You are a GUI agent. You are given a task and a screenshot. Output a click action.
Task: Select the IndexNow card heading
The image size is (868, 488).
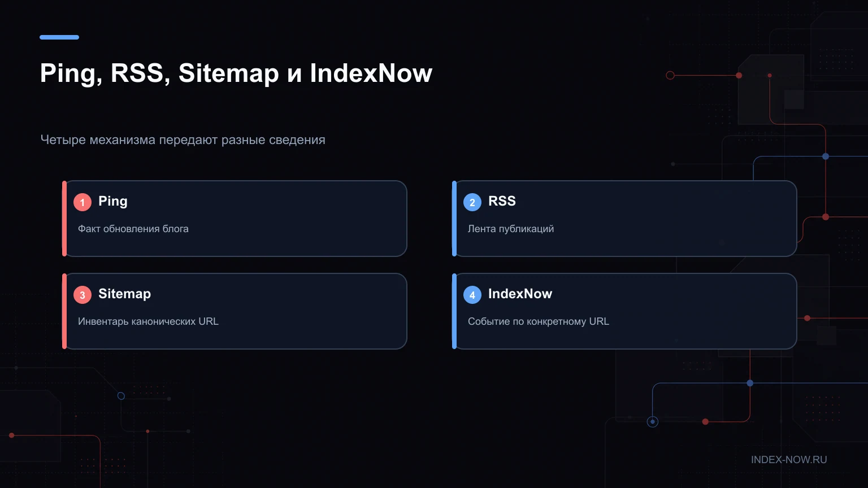[x=520, y=294]
